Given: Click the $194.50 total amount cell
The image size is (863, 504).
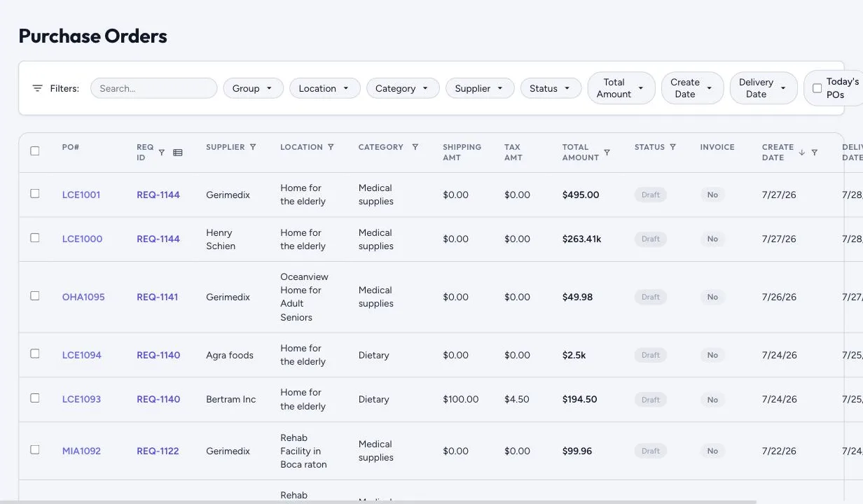Looking at the screenshot, I should 579,399.
